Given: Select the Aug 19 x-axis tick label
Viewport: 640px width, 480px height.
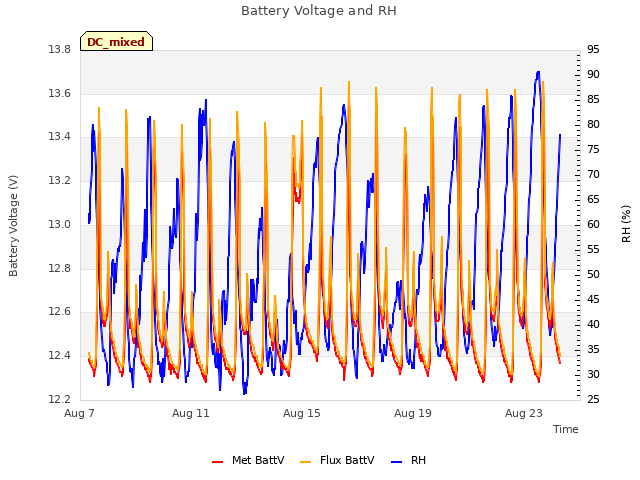Looking at the screenshot, I should coord(413,413).
